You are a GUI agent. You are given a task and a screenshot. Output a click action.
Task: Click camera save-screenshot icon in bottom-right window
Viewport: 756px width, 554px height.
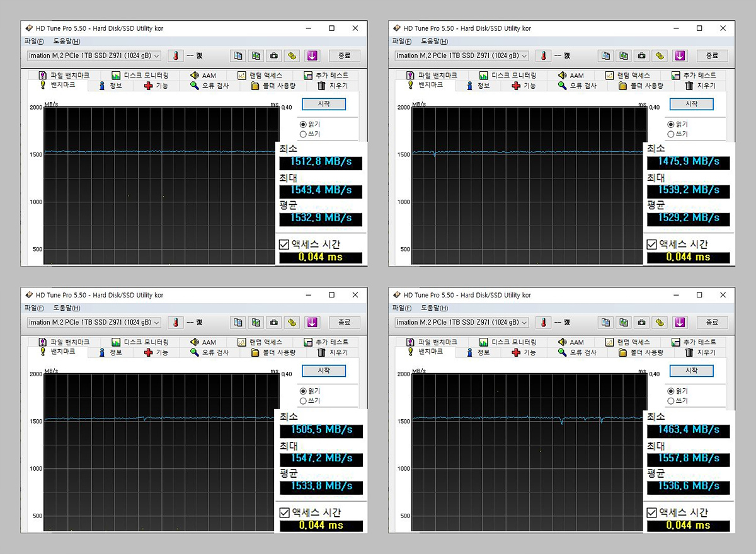point(642,322)
